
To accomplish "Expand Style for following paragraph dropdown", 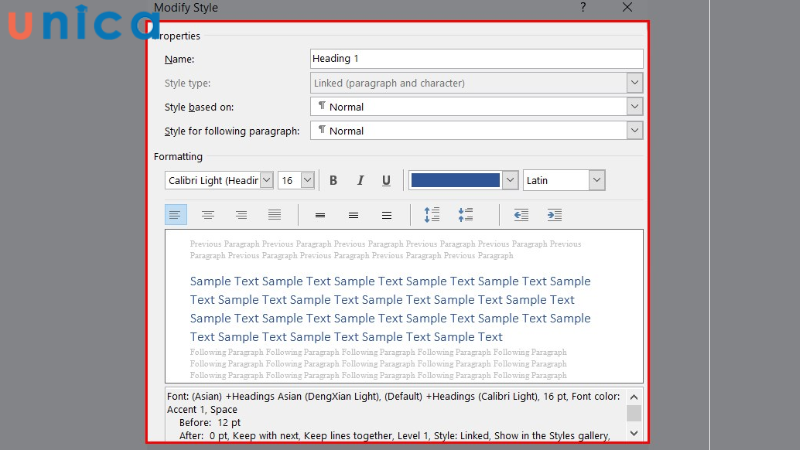I will (x=634, y=131).
